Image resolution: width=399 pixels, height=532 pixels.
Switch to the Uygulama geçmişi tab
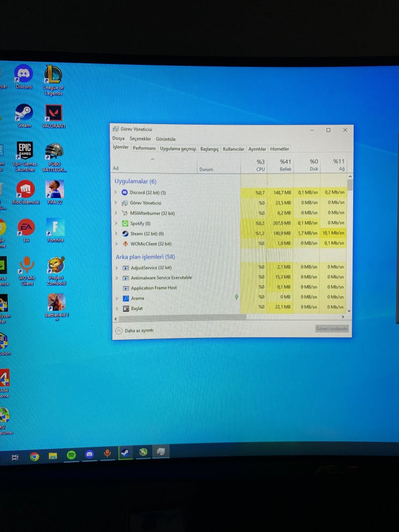point(178,149)
